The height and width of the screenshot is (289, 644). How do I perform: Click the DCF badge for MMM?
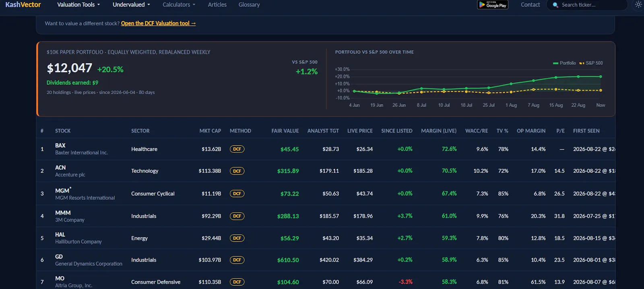[237, 216]
